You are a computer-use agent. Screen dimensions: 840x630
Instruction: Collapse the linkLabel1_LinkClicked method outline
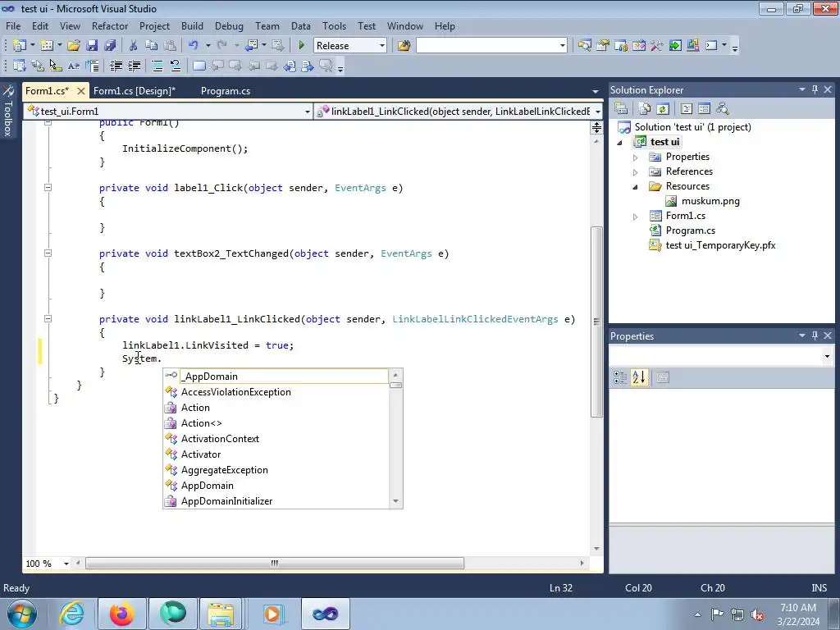pos(48,318)
